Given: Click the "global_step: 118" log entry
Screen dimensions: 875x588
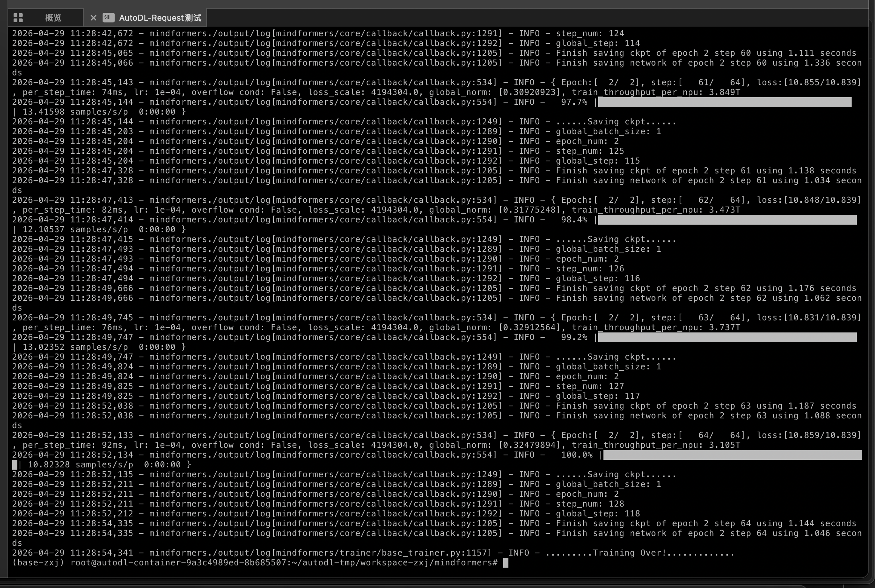Looking at the screenshot, I should 598,514.
